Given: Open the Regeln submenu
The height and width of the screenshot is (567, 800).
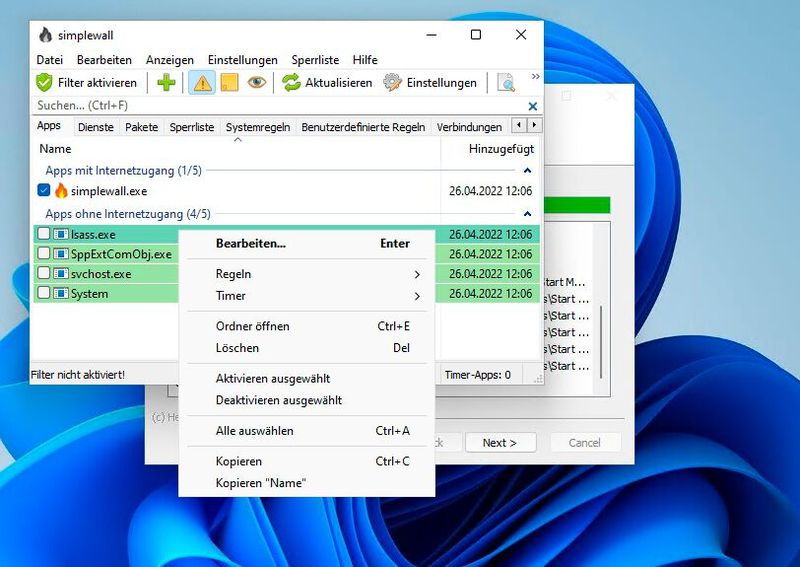Looking at the screenshot, I should 307,274.
